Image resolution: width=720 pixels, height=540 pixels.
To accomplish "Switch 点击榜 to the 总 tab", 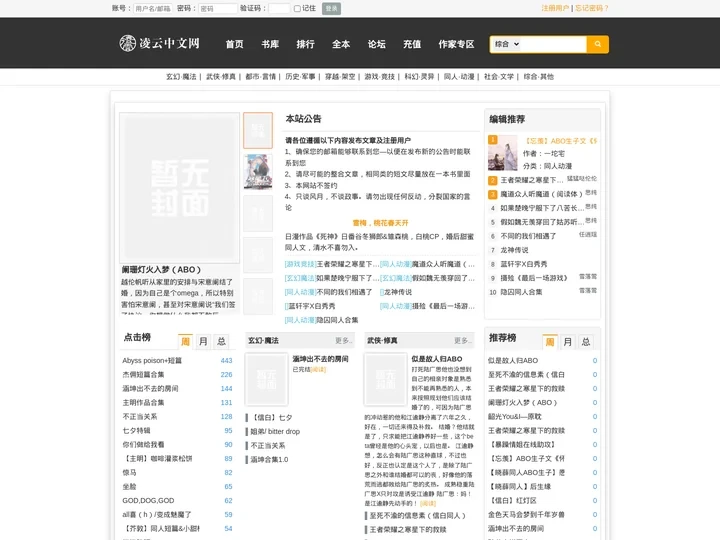I will pos(221,341).
